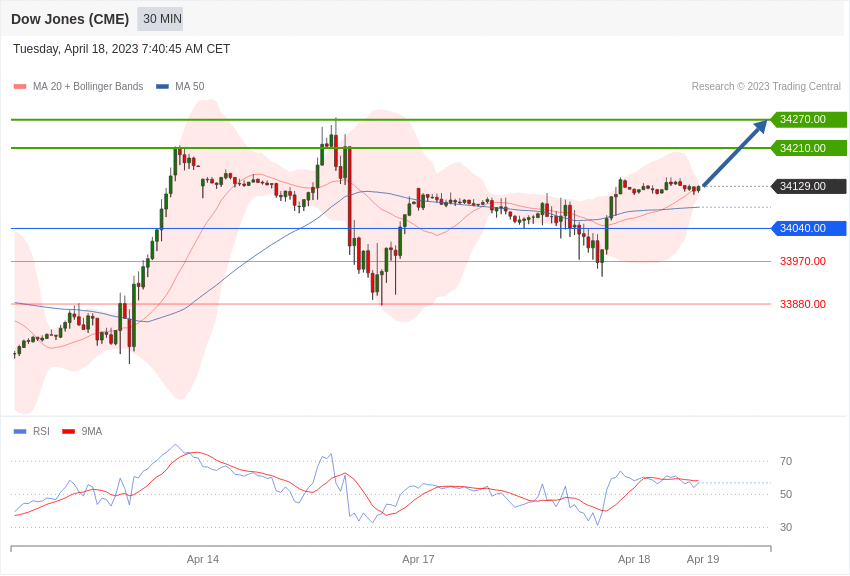This screenshot has height=576, width=850.
Task: Click the MA 20 + Bollinger Bands legend swatch
Action: click(20, 87)
